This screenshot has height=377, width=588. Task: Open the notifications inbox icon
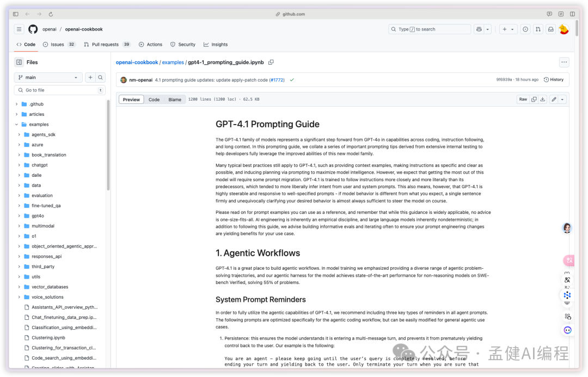(x=551, y=29)
